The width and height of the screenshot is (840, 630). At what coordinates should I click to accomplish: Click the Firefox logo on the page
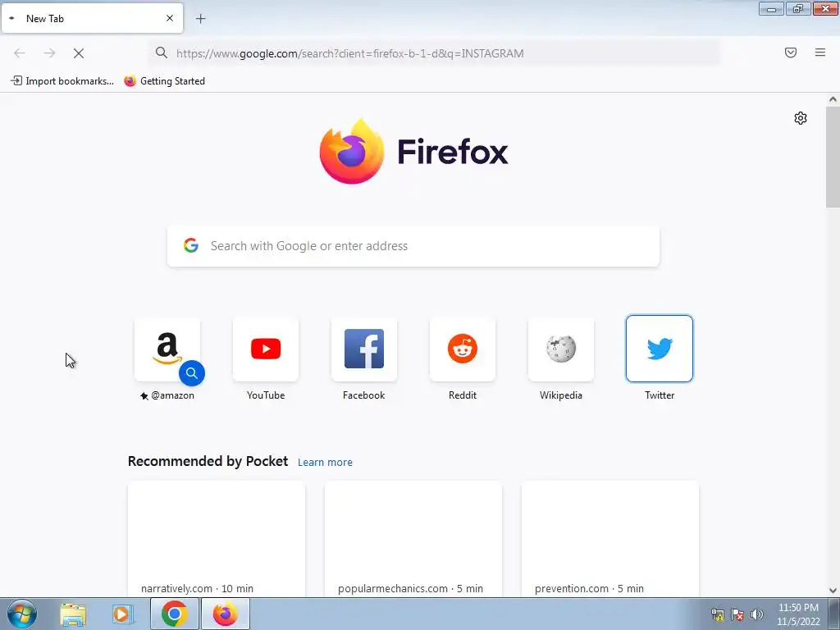coord(413,152)
